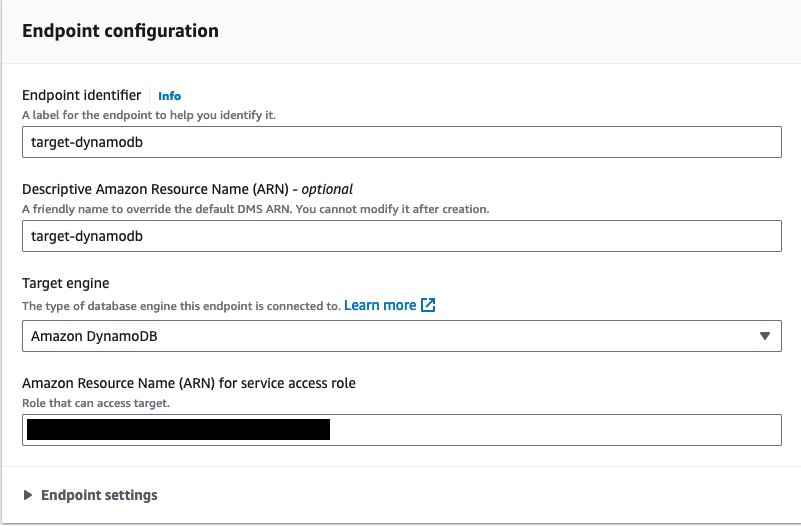Image resolution: width=801 pixels, height=526 pixels.
Task: Click the Endpoint identifier text field
Action: click(x=400, y=142)
